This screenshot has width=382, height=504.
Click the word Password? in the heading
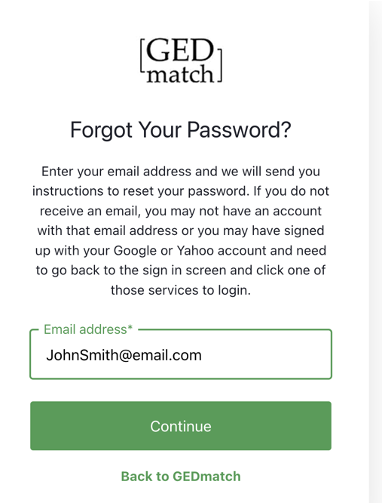coord(239,130)
